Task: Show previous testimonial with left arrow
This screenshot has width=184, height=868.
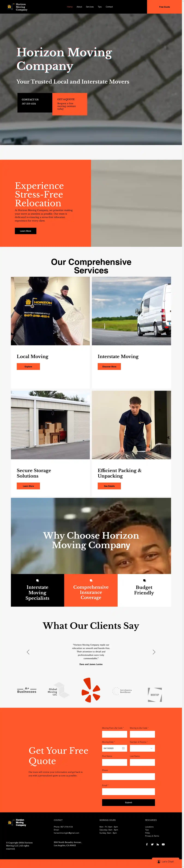Action: (x=28, y=652)
